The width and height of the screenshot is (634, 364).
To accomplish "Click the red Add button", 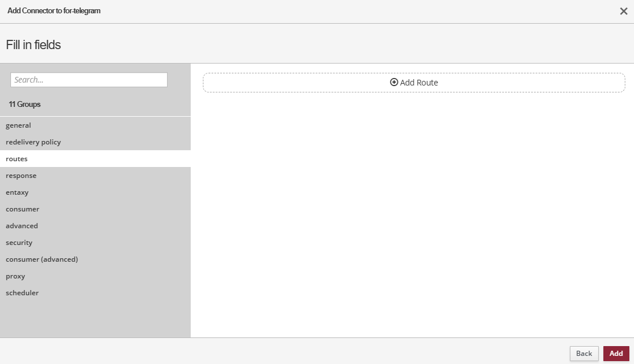I will [616, 354].
